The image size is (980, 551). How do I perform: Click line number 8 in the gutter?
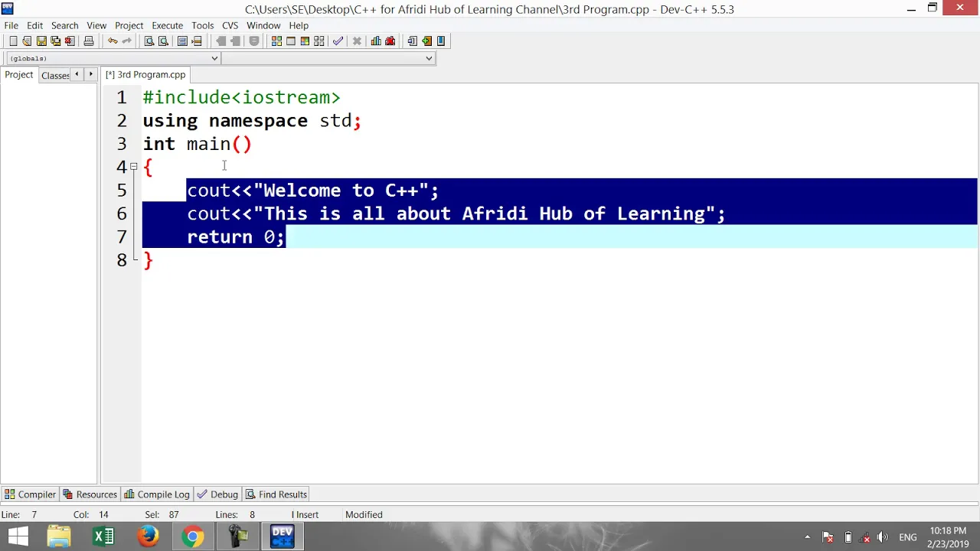122,260
